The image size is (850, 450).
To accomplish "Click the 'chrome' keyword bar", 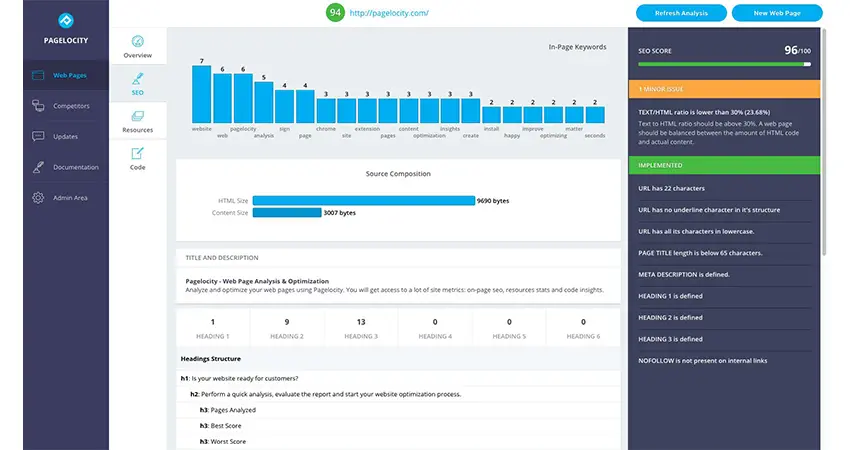I will click(x=326, y=111).
